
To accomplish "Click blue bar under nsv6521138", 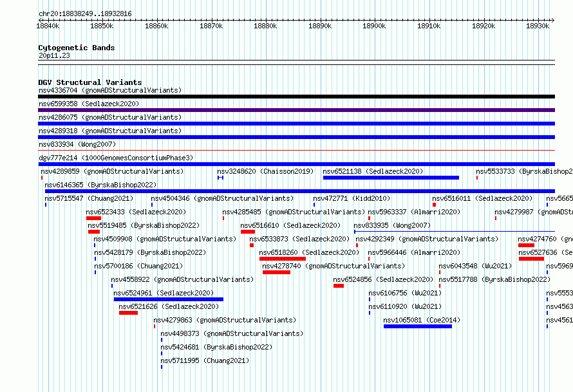I will point(391,178).
